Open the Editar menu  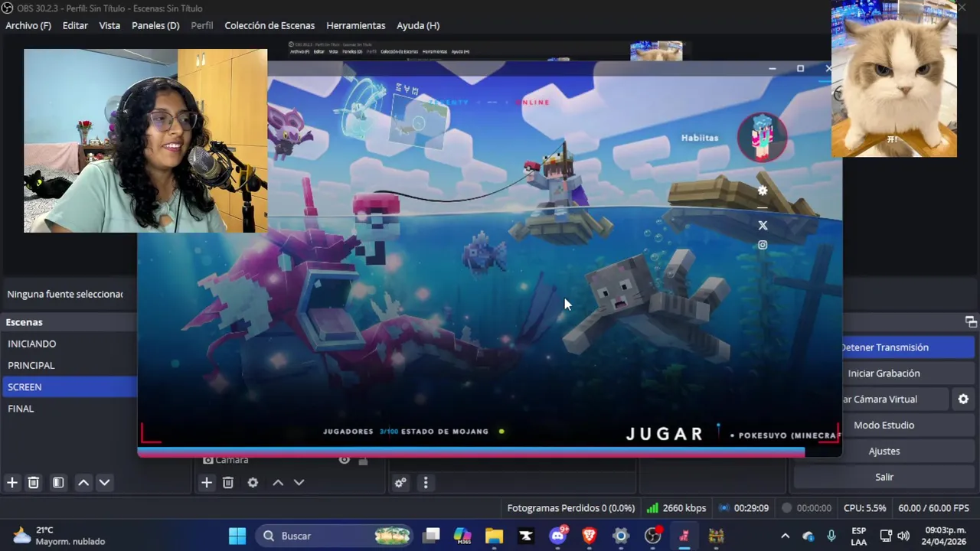tap(75, 25)
